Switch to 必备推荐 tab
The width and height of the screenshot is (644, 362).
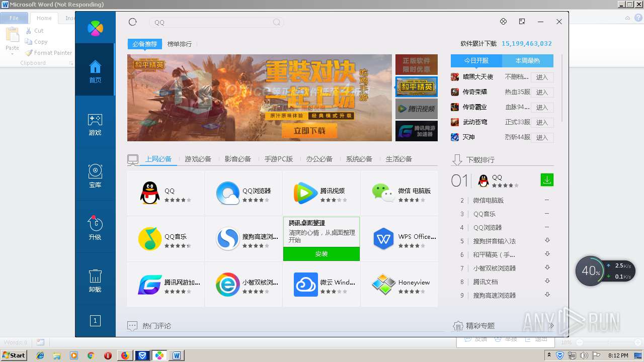[145, 44]
